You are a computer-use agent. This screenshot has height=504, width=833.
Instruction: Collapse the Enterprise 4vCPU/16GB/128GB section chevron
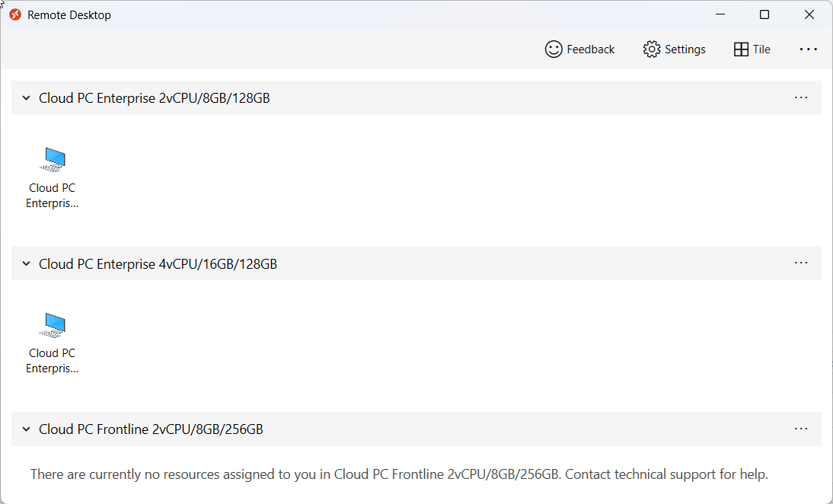coord(26,264)
